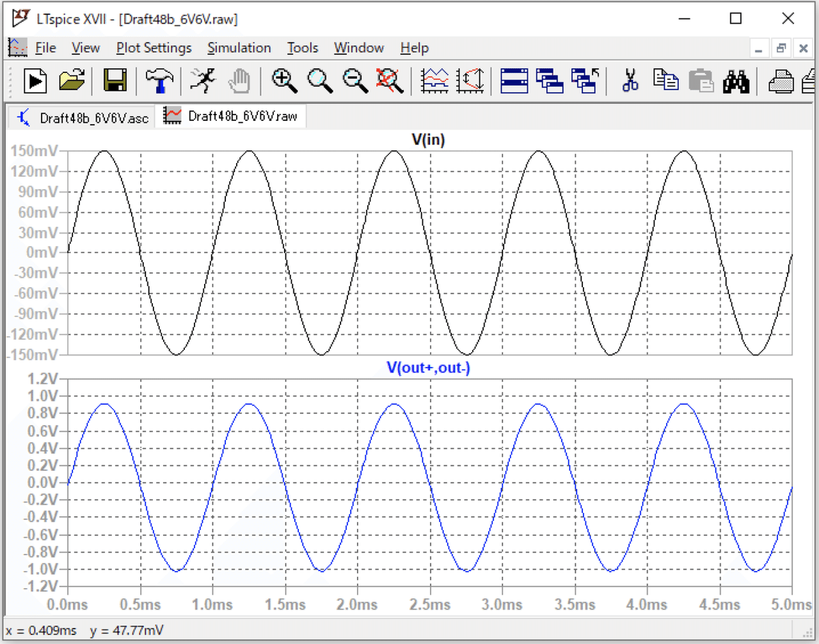
Task: Minimize the inner plot document window
Action: point(760,48)
